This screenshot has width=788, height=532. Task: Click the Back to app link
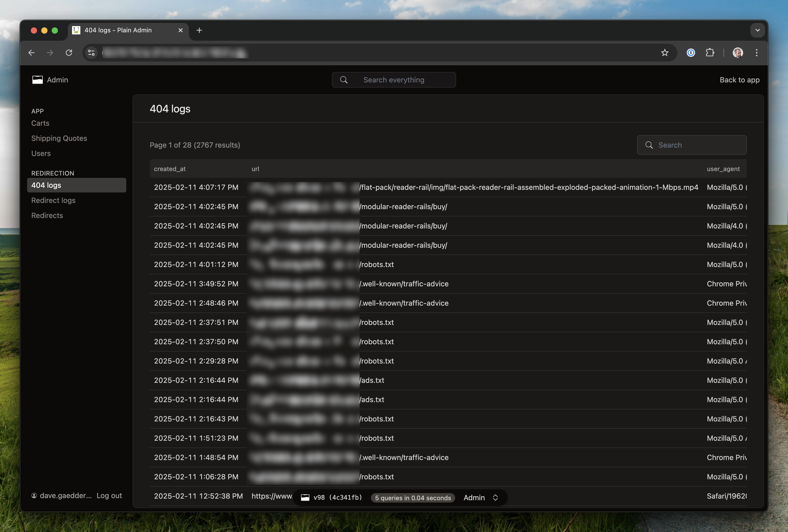tap(739, 80)
